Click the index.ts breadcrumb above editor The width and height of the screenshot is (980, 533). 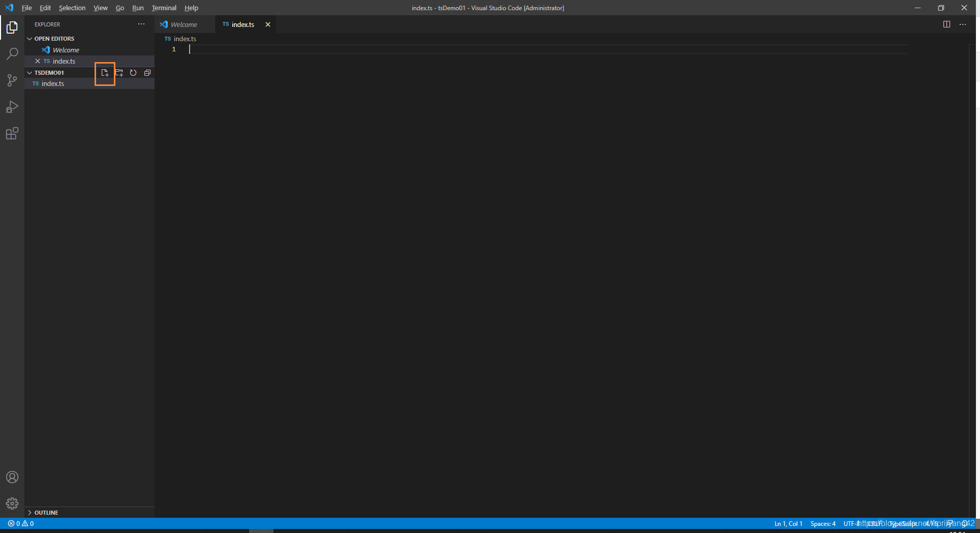(x=180, y=39)
